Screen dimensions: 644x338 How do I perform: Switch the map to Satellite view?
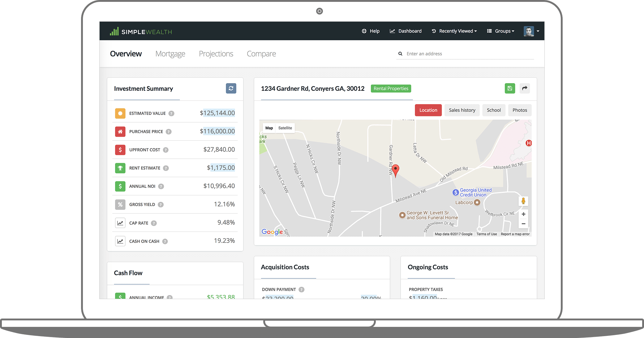285,128
